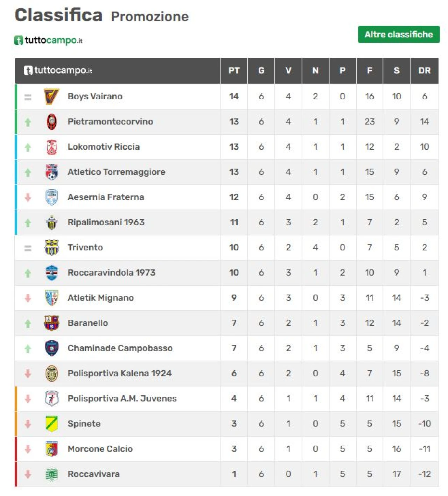This screenshot has height=496, width=448.
Task: Click the tuttocampo.it logo in table header
Action: click(x=58, y=71)
